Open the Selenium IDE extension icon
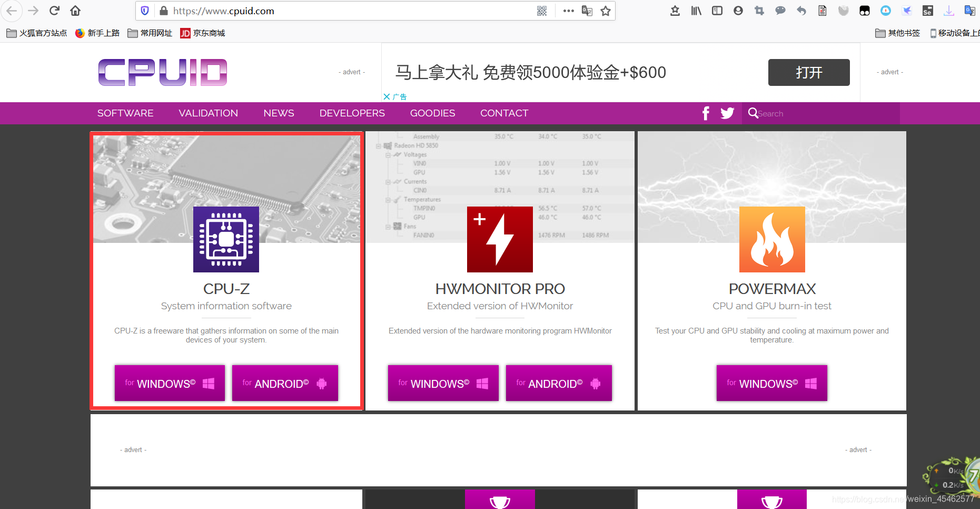The height and width of the screenshot is (509, 980). point(928,11)
